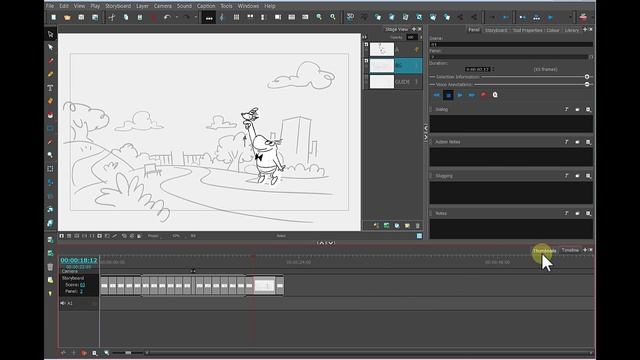Click the Undo arrow icon

tap(167, 17)
